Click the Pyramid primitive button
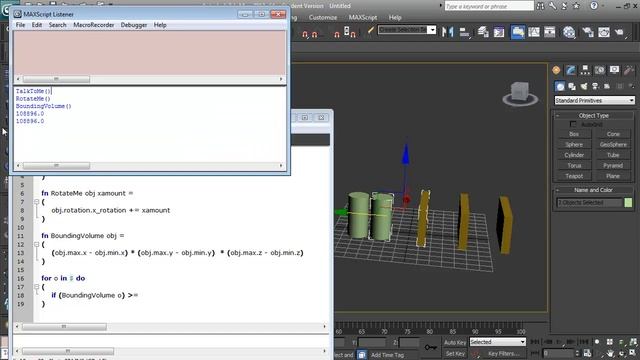640x360 pixels. coord(613,165)
